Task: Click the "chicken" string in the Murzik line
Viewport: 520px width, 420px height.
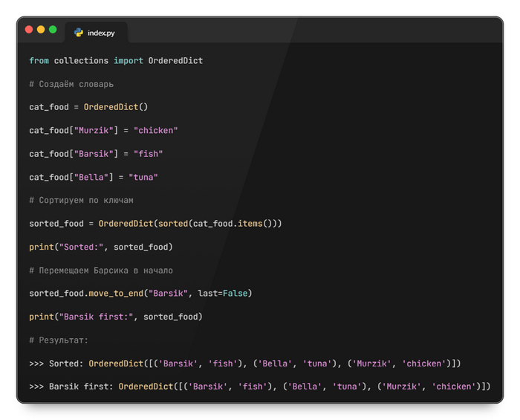Action: coord(155,130)
